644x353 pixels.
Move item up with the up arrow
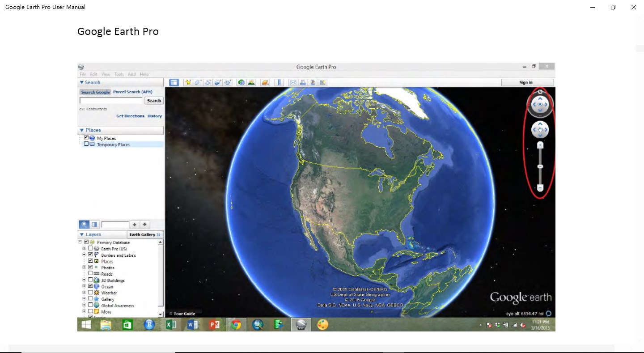click(135, 225)
